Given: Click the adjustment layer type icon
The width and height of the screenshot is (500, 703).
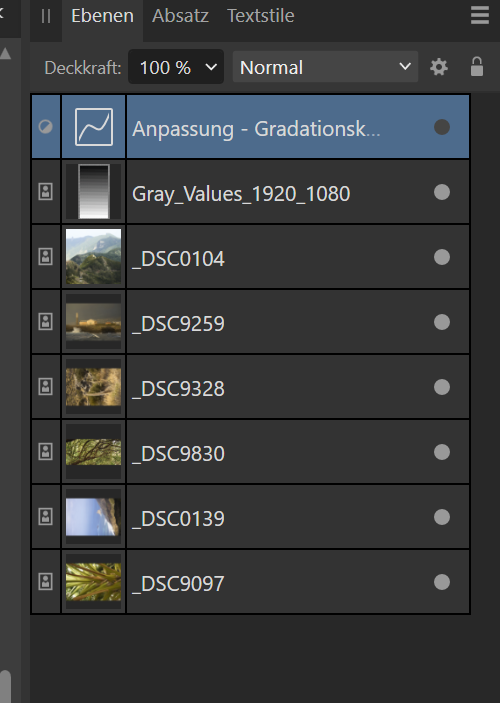Looking at the screenshot, I should [45, 127].
